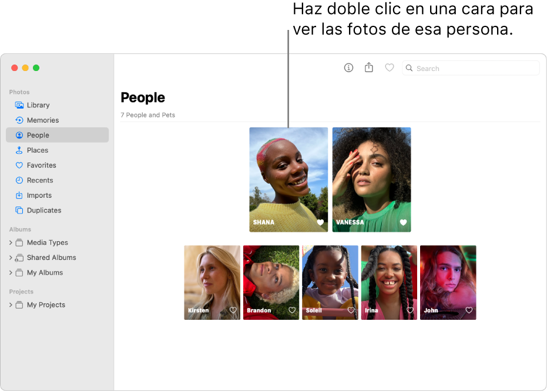The image size is (547, 392).
Task: View the Imports section
Action: point(39,195)
